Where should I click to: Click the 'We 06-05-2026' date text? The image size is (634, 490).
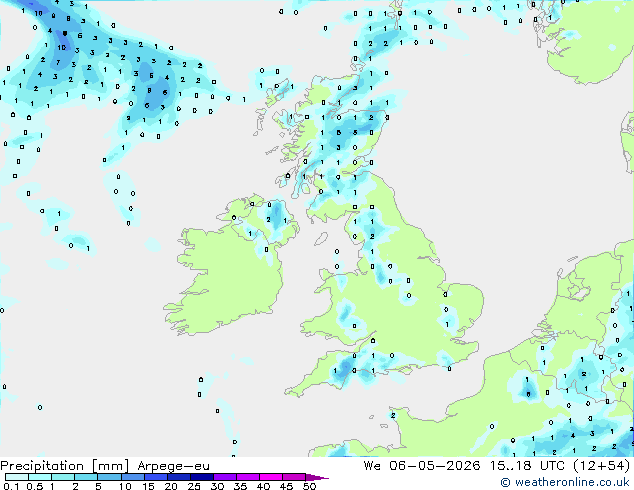421,466
